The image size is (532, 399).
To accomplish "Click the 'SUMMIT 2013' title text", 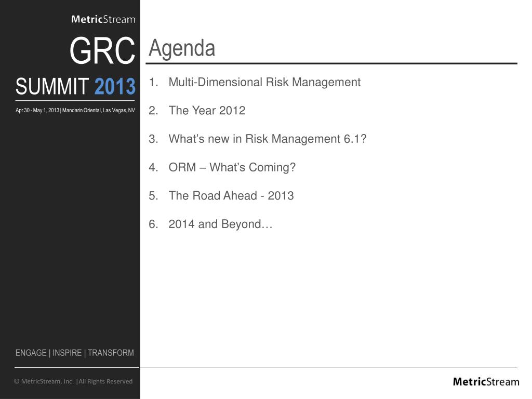I will coord(75,86).
